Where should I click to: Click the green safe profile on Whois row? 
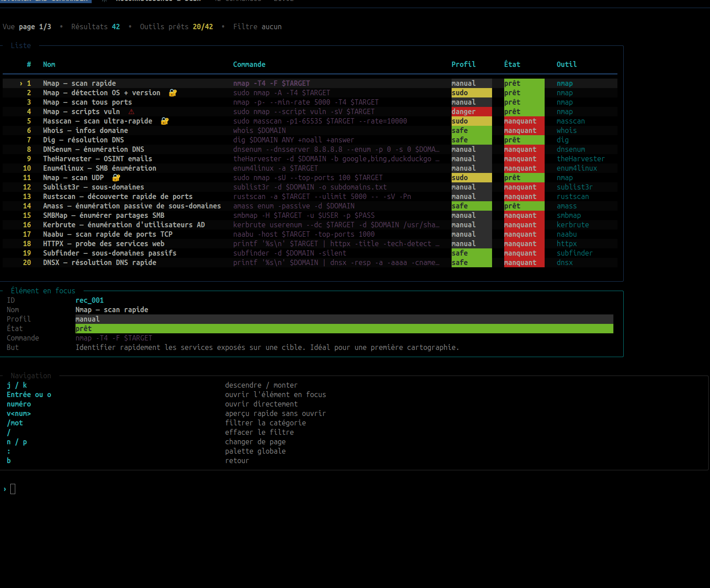tap(471, 131)
